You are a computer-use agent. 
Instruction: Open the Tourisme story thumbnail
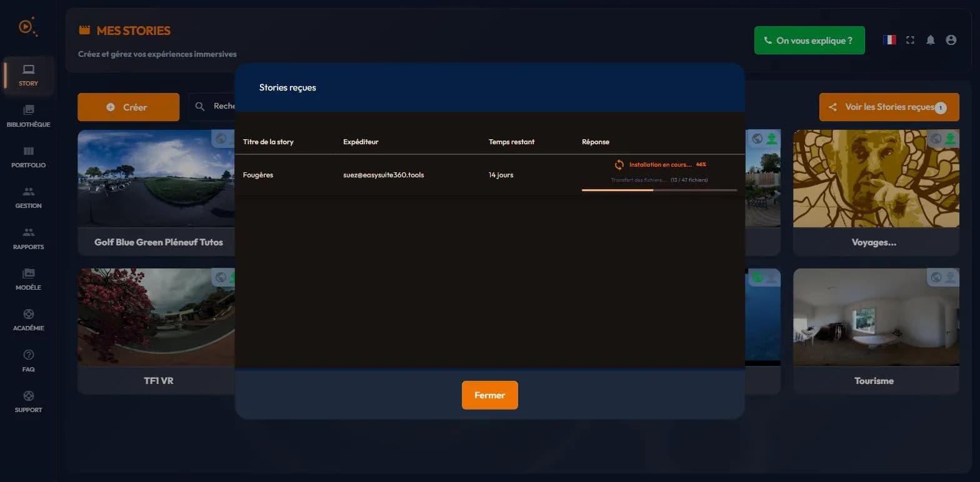point(876,317)
